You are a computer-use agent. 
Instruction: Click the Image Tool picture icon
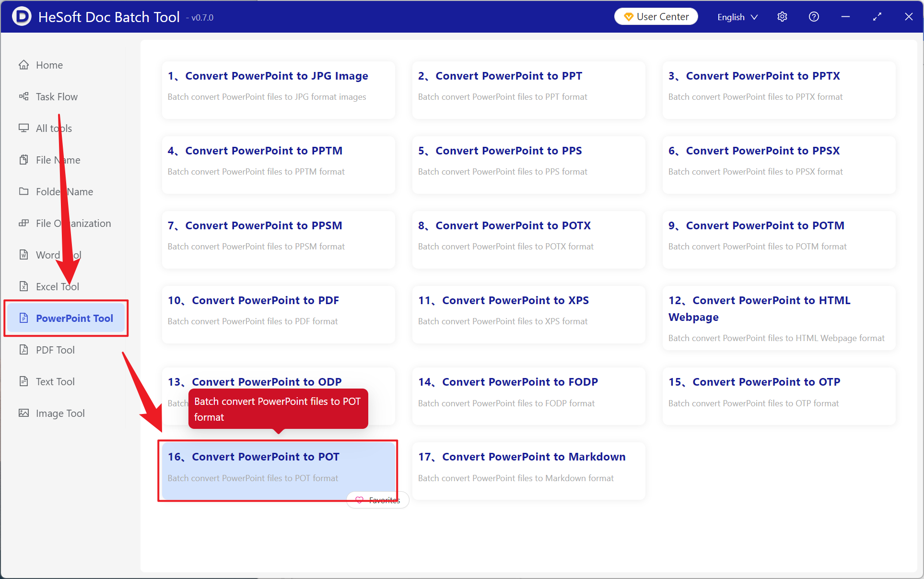pos(23,413)
